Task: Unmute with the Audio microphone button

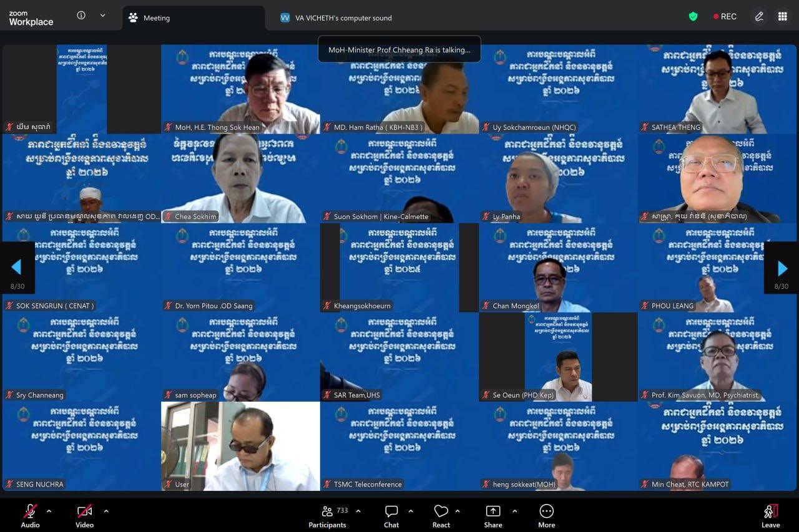Action: click(30, 516)
